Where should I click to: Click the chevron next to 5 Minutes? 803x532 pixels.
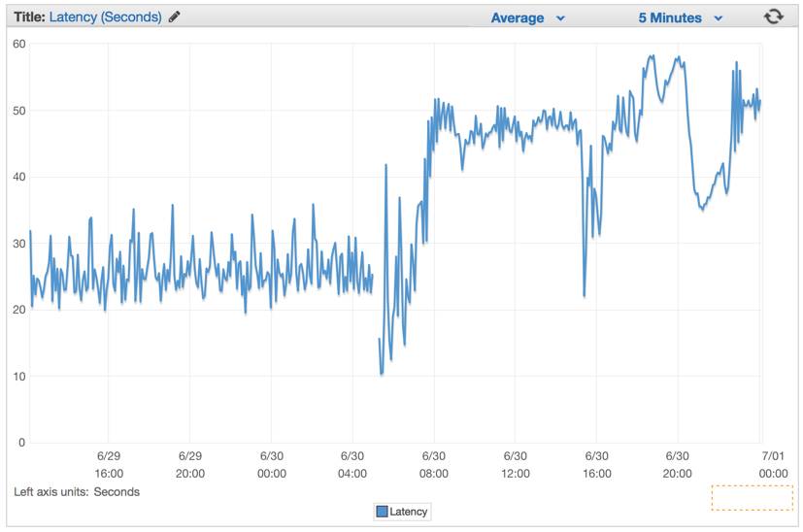(x=718, y=18)
